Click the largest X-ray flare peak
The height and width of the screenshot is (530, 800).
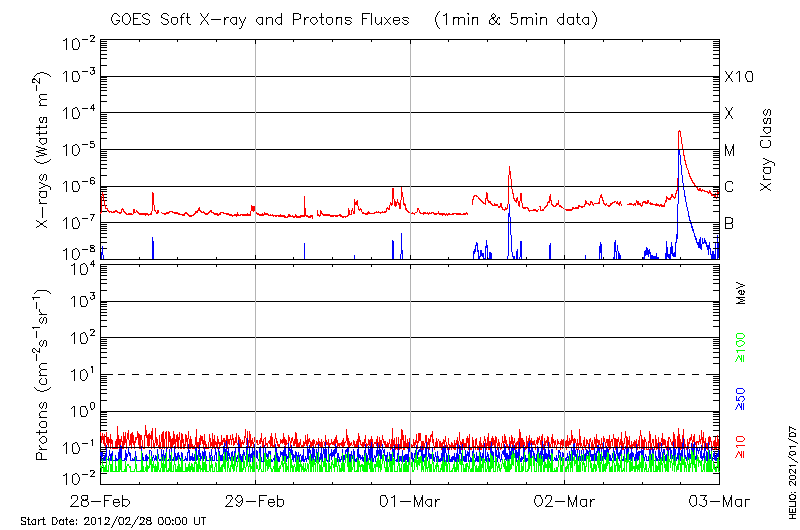click(679, 131)
